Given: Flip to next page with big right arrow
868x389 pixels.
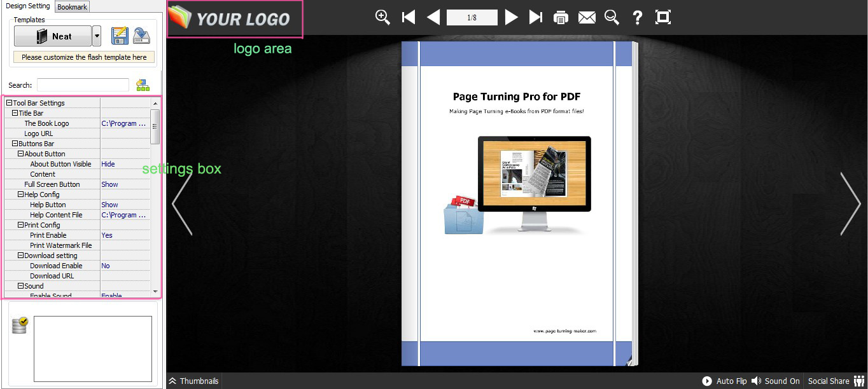Looking at the screenshot, I should 851,203.
